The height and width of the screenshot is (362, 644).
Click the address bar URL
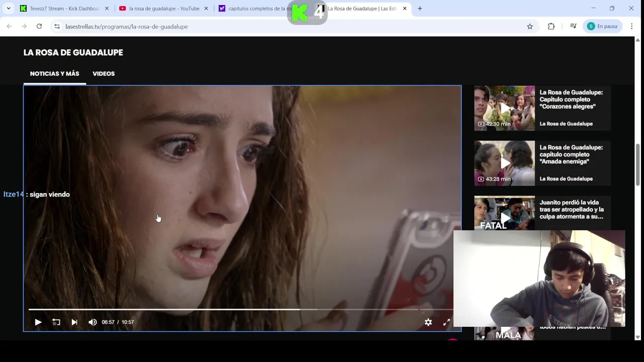coord(126,27)
